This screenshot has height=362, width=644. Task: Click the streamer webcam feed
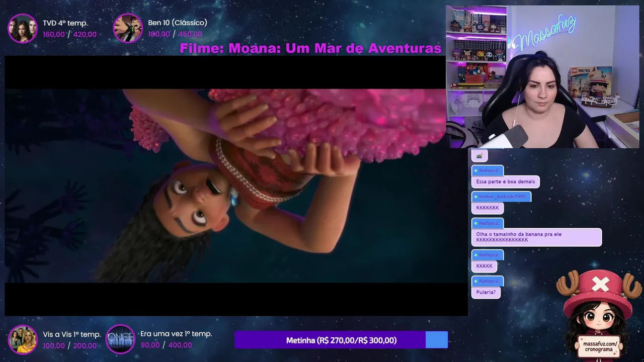click(542, 77)
